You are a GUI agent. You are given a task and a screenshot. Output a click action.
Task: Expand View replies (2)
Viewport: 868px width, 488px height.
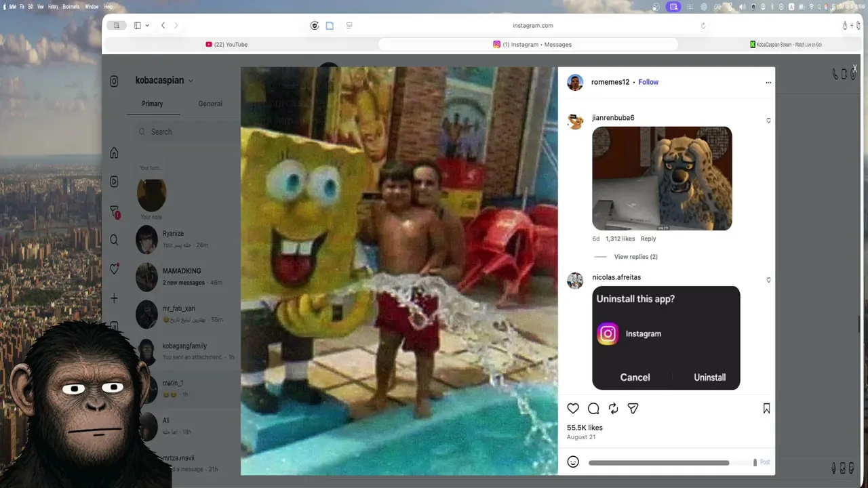pos(636,257)
